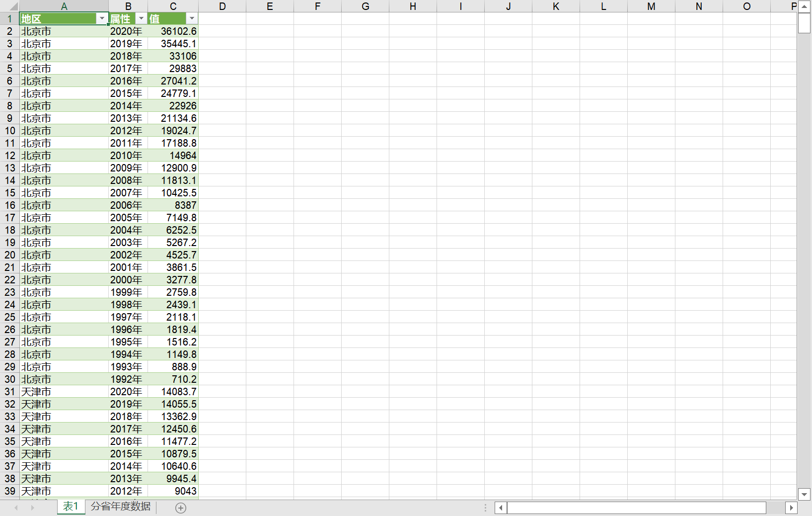The image size is (812, 516).
Task: Click the sheet tab bar splitter handle
Action: 485,508
